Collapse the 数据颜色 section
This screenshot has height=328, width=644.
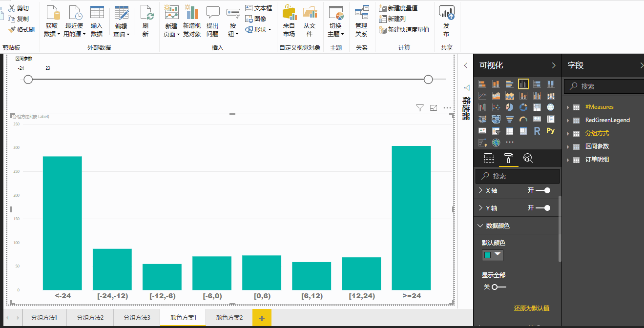click(x=480, y=226)
